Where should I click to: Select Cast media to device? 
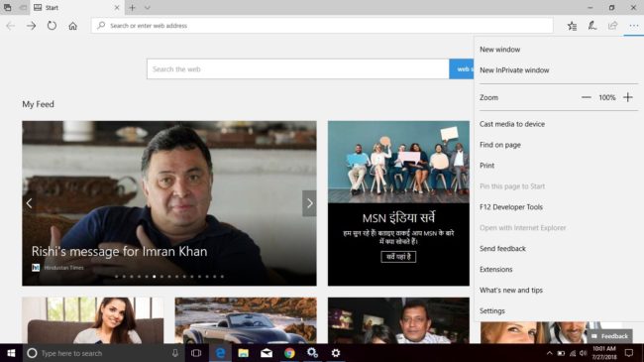[512, 124]
